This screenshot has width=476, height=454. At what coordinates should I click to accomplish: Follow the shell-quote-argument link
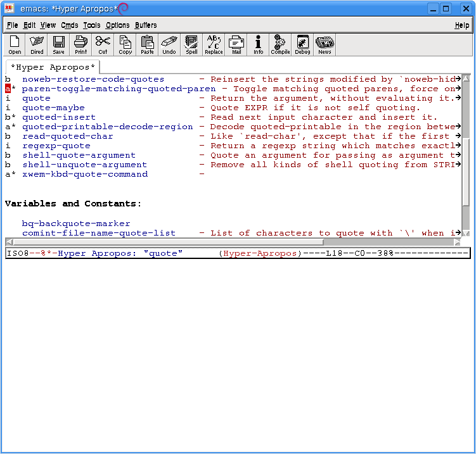click(x=79, y=155)
